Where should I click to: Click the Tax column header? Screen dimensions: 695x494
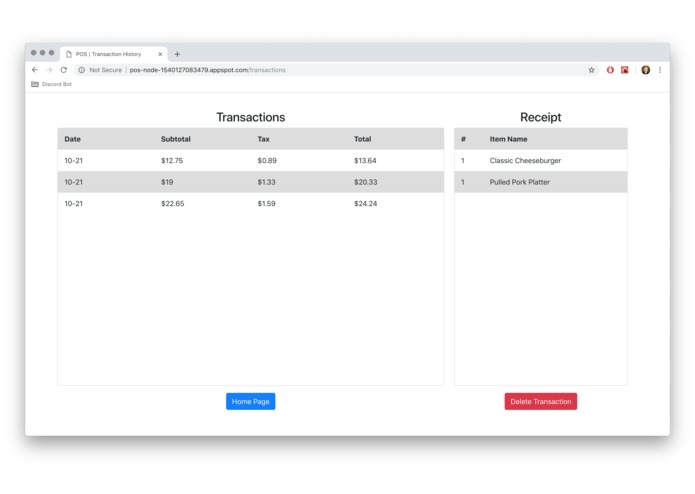pos(263,139)
